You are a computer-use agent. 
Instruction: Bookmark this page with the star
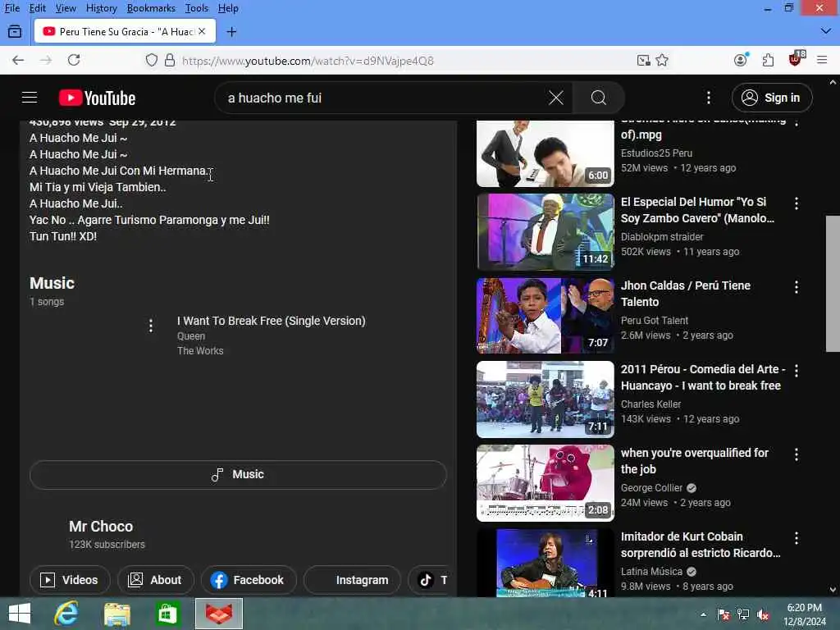point(662,60)
